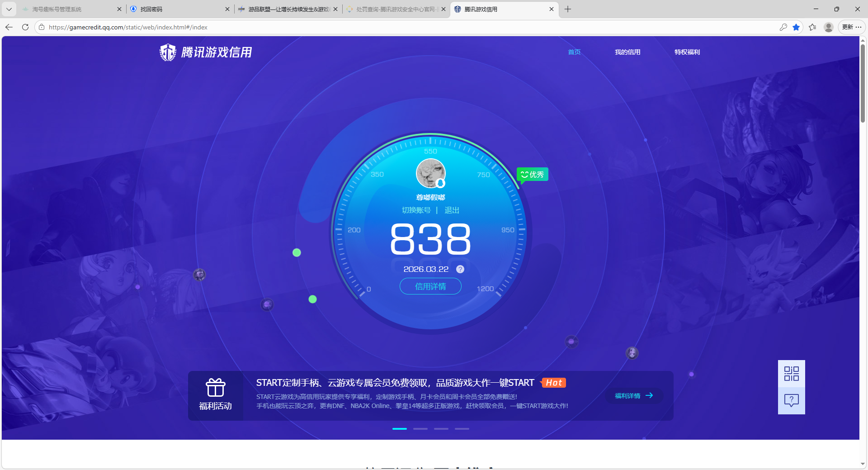Click the bookmark star in address bar
868x470 pixels.
(x=796, y=27)
